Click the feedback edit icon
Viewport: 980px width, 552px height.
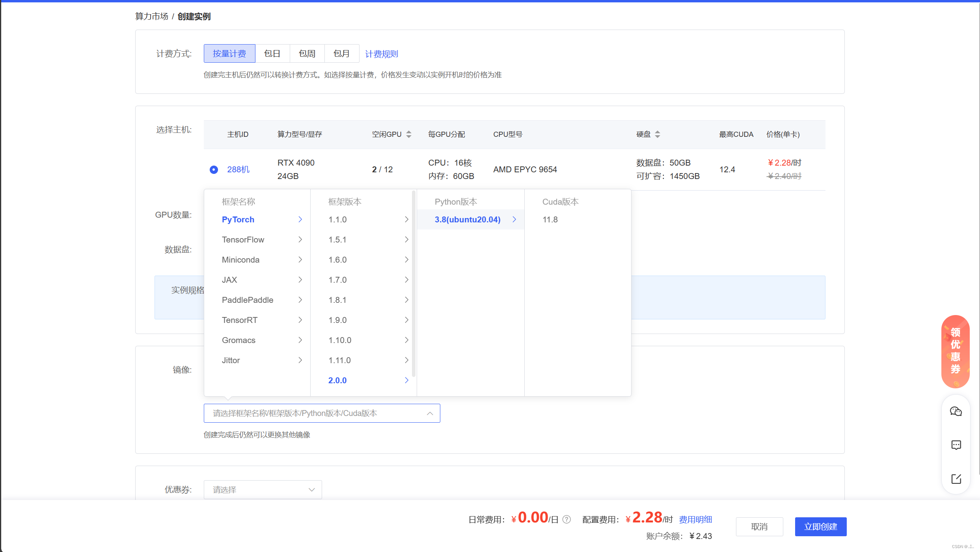coord(956,479)
